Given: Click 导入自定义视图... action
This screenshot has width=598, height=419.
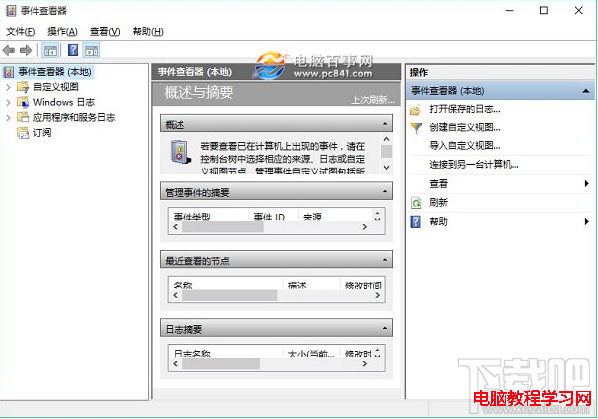Looking at the screenshot, I should point(465,146).
